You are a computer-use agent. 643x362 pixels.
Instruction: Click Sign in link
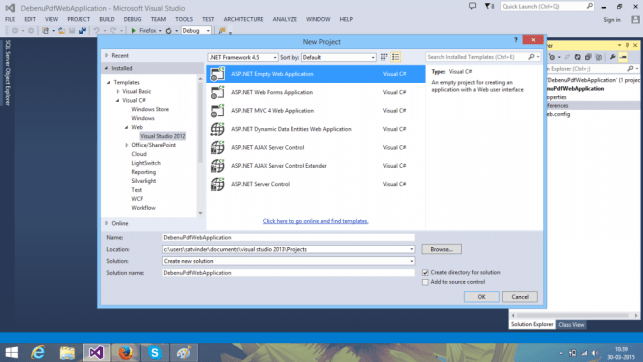point(612,20)
